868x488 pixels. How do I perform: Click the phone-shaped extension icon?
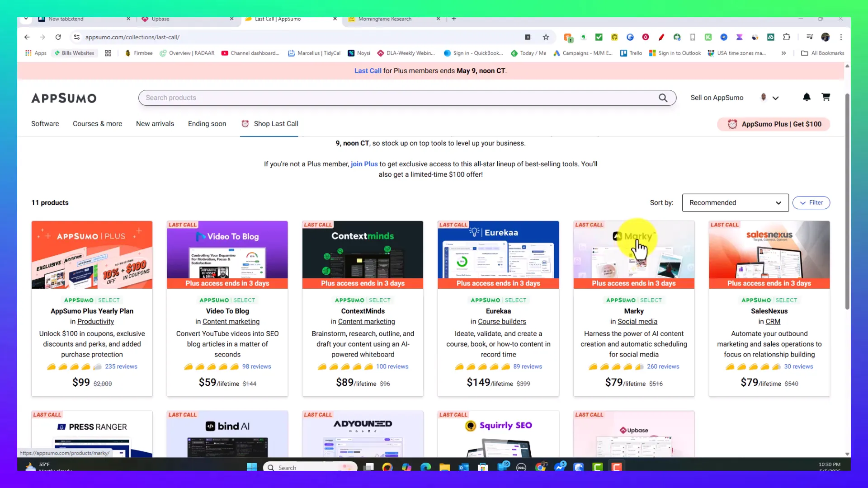tap(692, 37)
